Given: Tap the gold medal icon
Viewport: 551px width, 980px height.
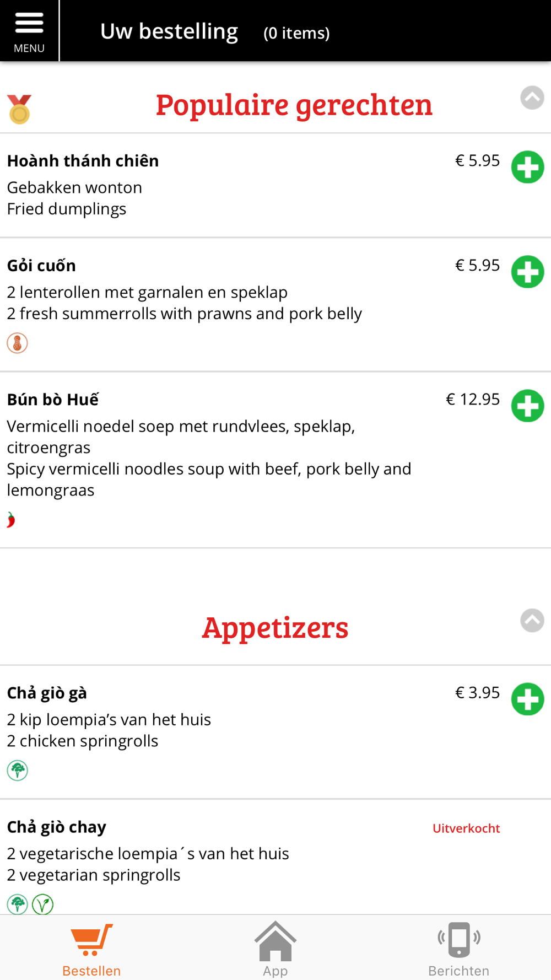Looking at the screenshot, I should (19, 109).
